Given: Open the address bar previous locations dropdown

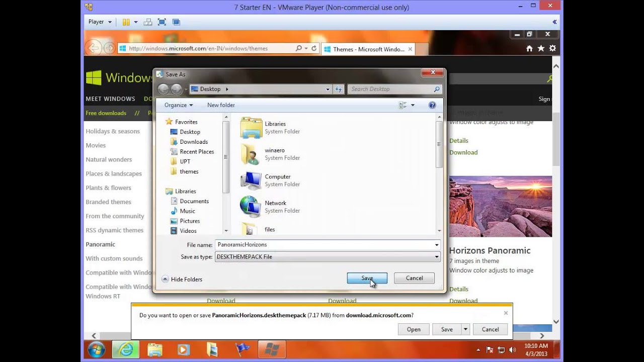Looking at the screenshot, I should click(x=328, y=89).
